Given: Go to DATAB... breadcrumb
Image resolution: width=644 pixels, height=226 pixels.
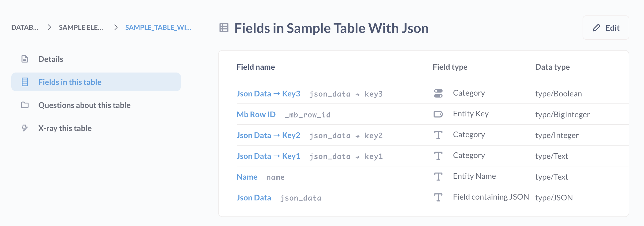Looking at the screenshot, I should click(x=25, y=28).
